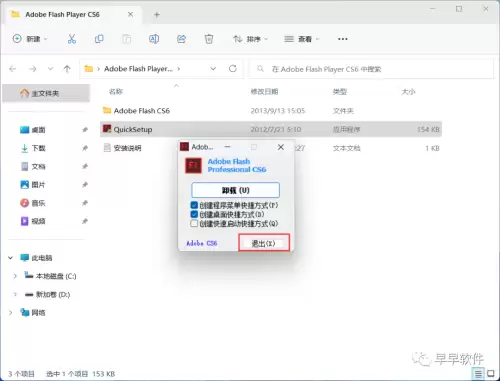500x381 pixels.
Task: Navigate up one folder level
Action: point(67,69)
